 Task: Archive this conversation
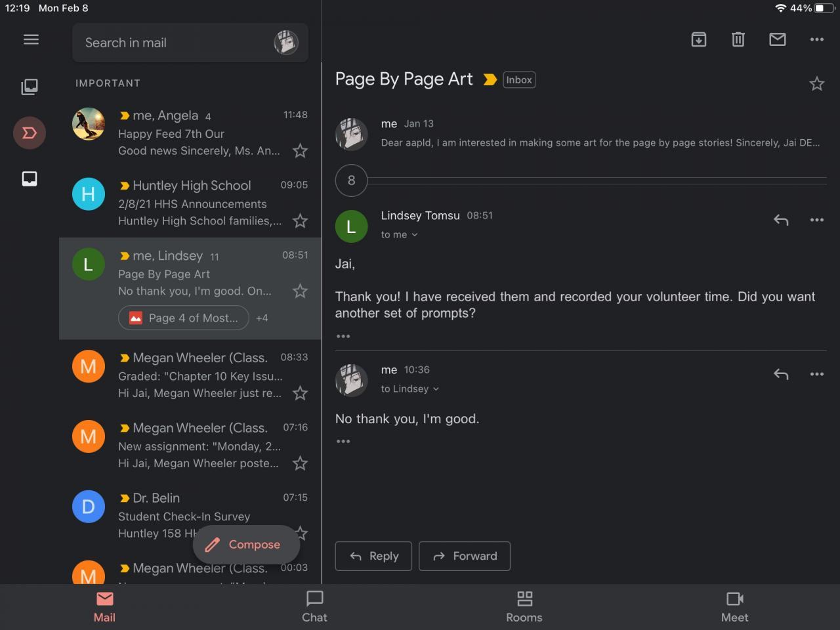[x=699, y=39]
